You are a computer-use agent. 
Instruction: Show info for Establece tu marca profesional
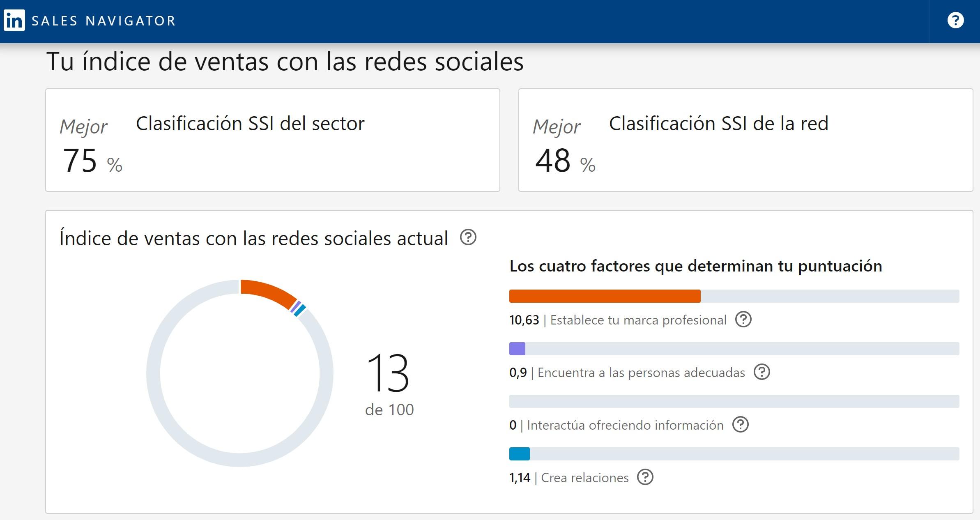tap(743, 319)
